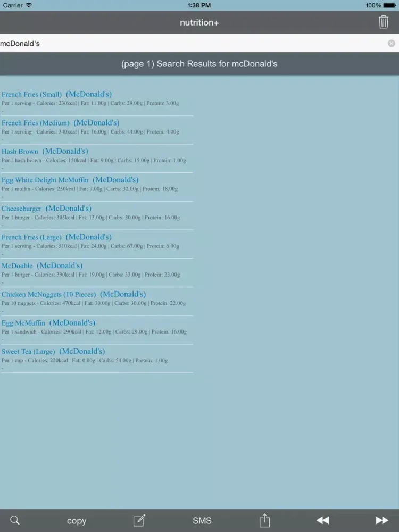Clear the search field text

click(x=391, y=43)
